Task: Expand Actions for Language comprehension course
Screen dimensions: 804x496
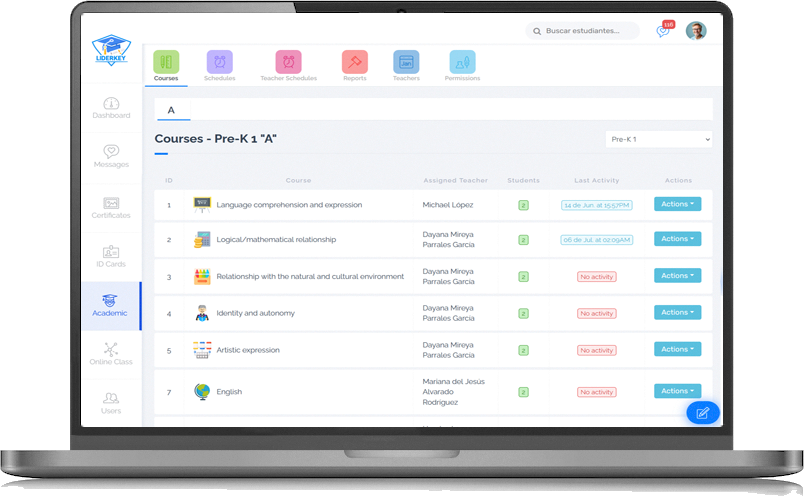Action: pos(677,204)
